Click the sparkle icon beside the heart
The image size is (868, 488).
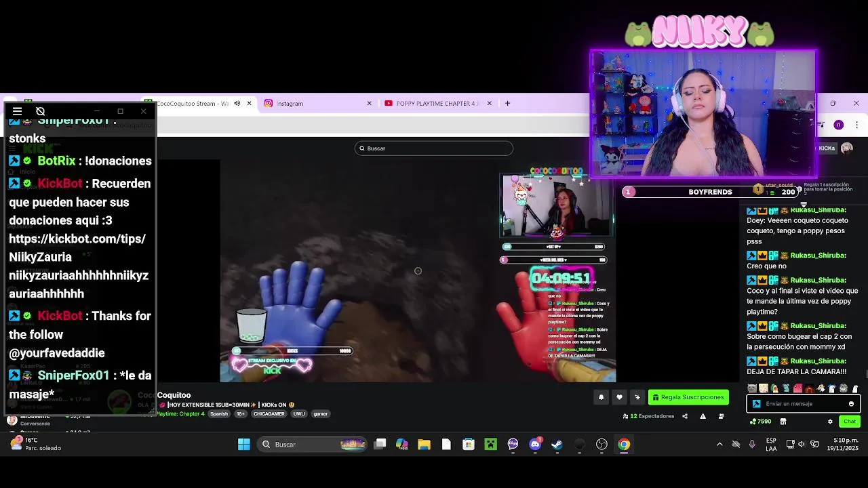pyautogui.click(x=637, y=397)
